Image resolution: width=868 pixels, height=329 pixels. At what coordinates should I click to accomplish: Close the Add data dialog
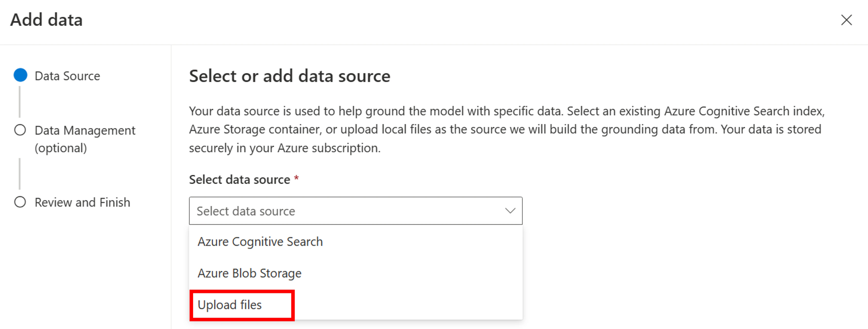click(846, 20)
